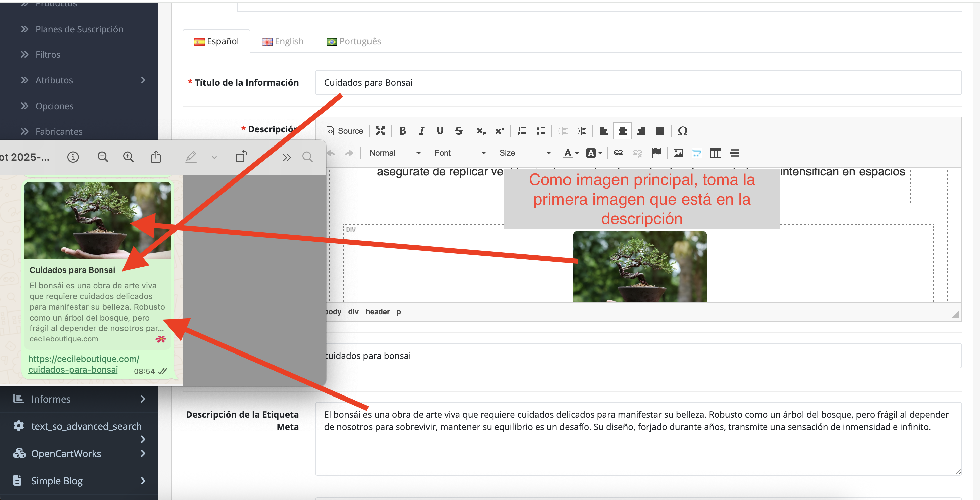Click the Italic formatting icon
This screenshot has height=500, width=980.
point(421,131)
